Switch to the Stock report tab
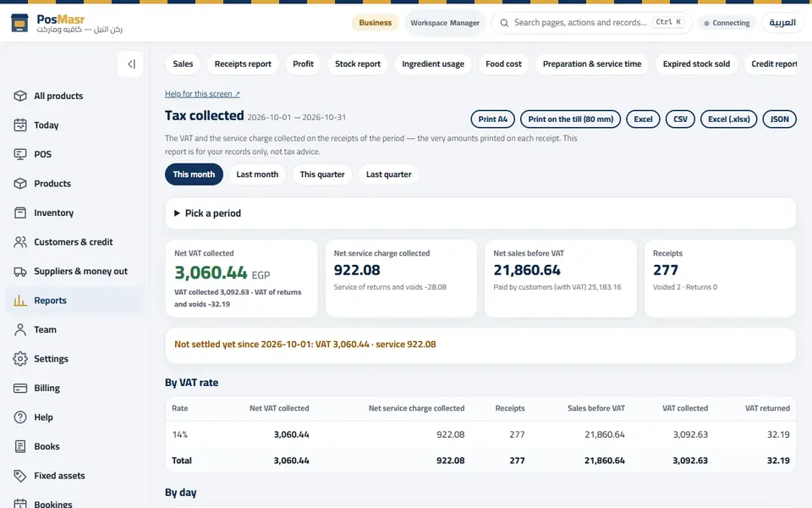 (357, 63)
